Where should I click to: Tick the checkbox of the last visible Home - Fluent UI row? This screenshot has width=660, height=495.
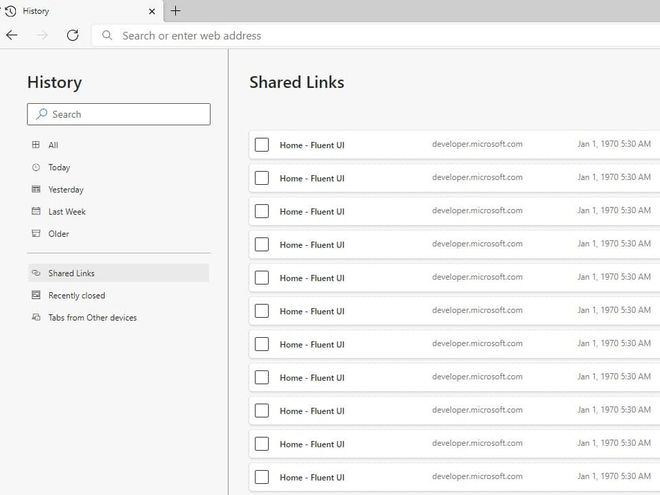tap(262, 477)
